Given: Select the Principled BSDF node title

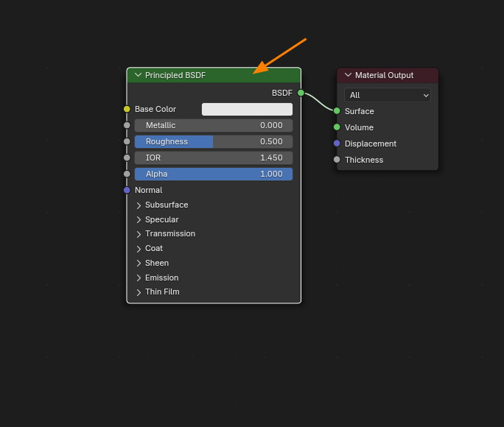Looking at the screenshot, I should pyautogui.click(x=175, y=75).
